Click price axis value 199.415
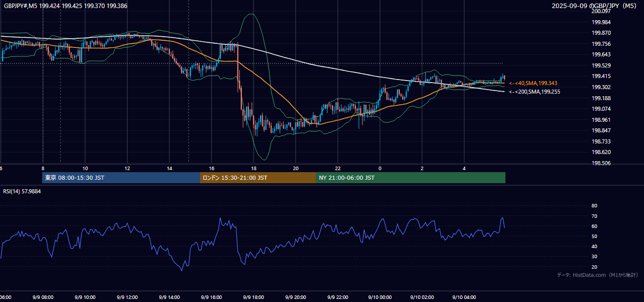This screenshot has height=302, width=644. [x=601, y=76]
